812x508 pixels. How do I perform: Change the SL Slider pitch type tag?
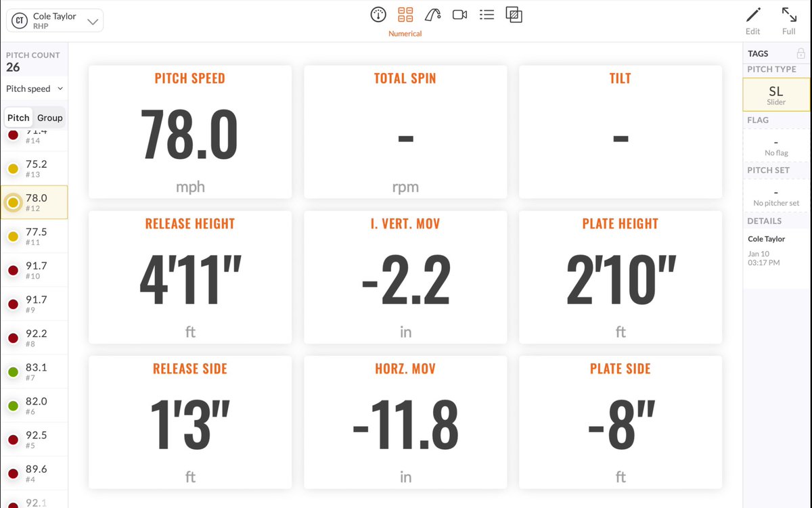776,95
